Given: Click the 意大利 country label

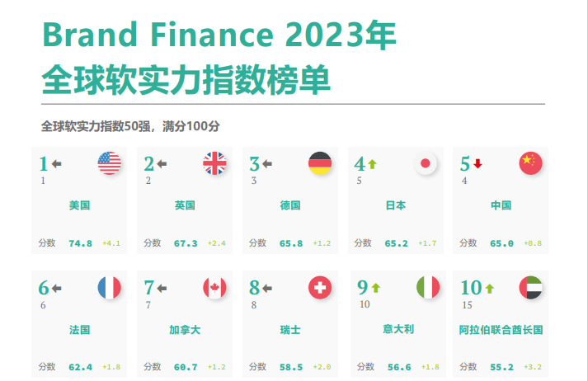Looking at the screenshot, I should tap(398, 329).
